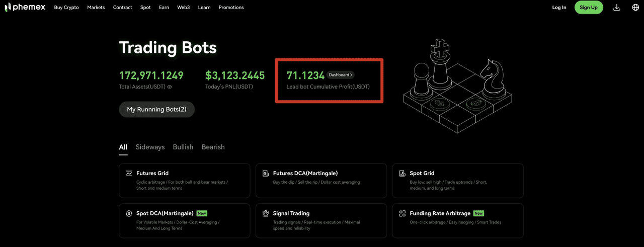
Task: Switch to the Sideways tab
Action: [x=150, y=147]
